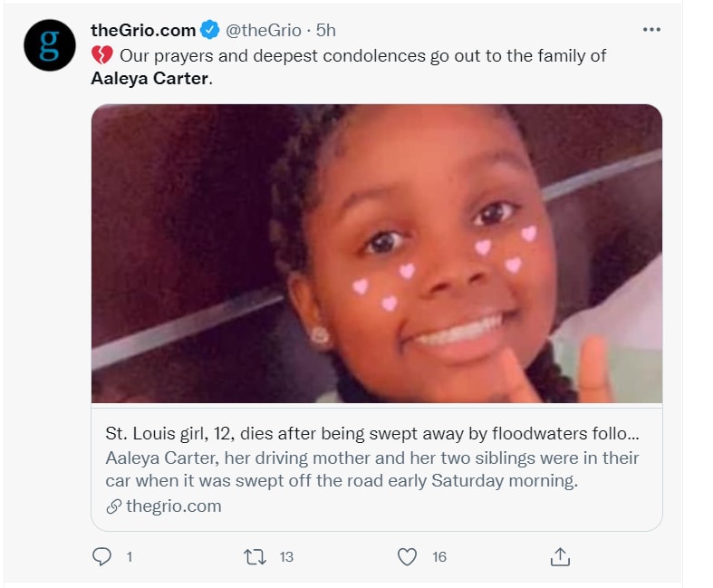Open theGrio profile avatar logo
This screenshot has height=588, width=713.
coord(49,45)
